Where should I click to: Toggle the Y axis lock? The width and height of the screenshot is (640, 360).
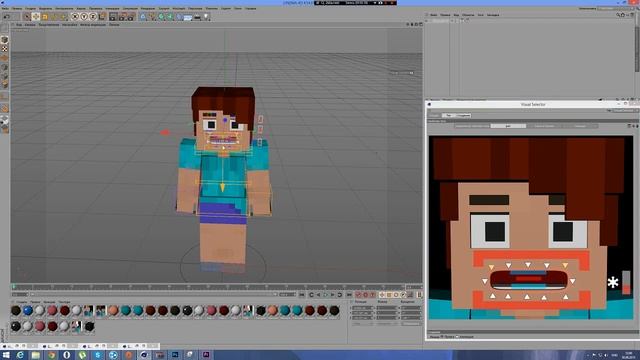pos(84,17)
